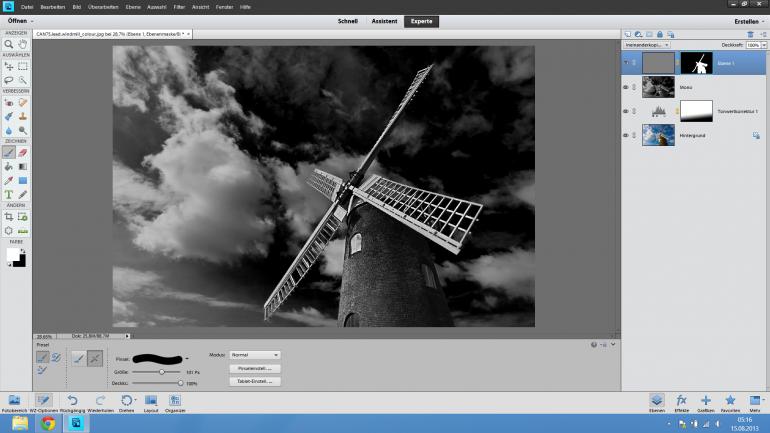
Task: Select the Type tool
Action: 9,194
